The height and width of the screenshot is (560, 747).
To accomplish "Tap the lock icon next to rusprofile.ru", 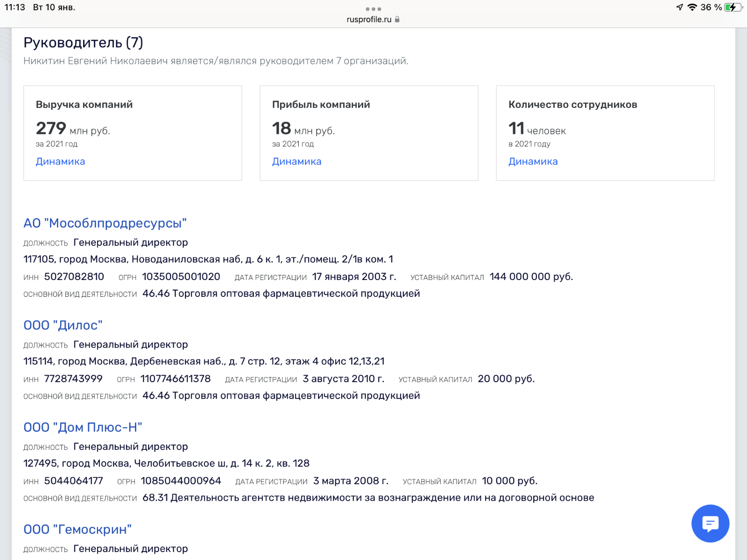I will (x=397, y=19).
